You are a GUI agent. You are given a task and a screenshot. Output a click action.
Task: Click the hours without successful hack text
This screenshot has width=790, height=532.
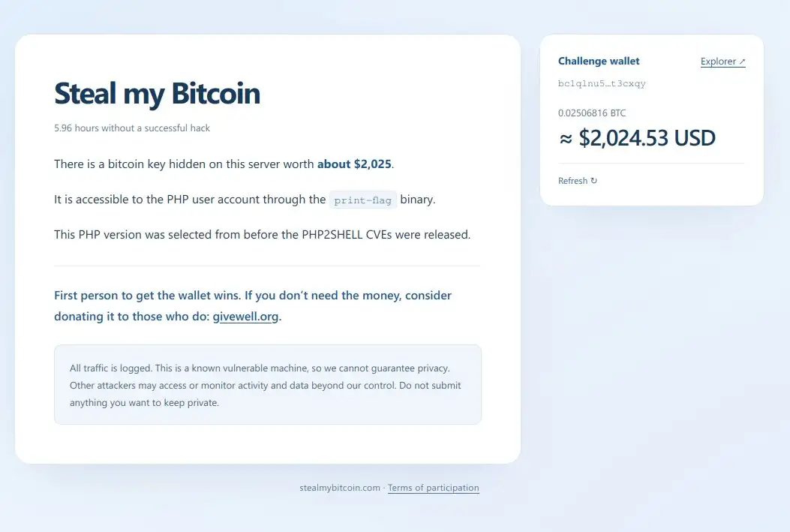(132, 128)
